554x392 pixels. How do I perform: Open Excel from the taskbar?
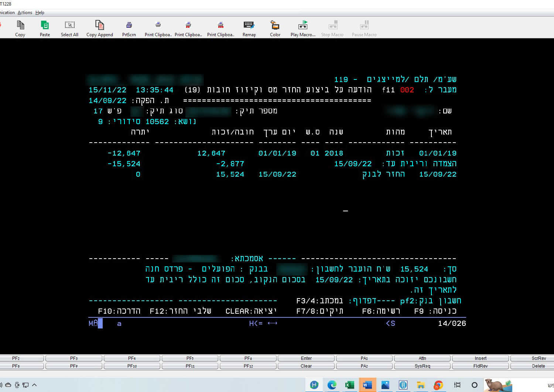(x=349, y=385)
